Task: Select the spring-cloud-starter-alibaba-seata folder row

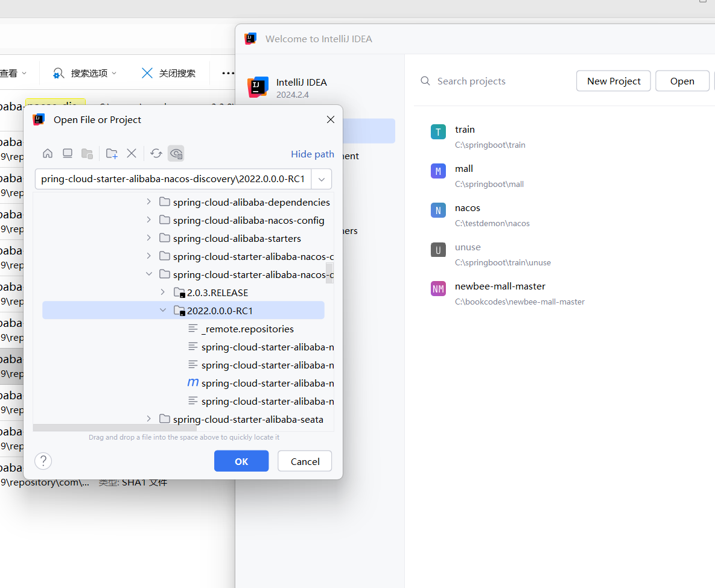Action: 183,419
